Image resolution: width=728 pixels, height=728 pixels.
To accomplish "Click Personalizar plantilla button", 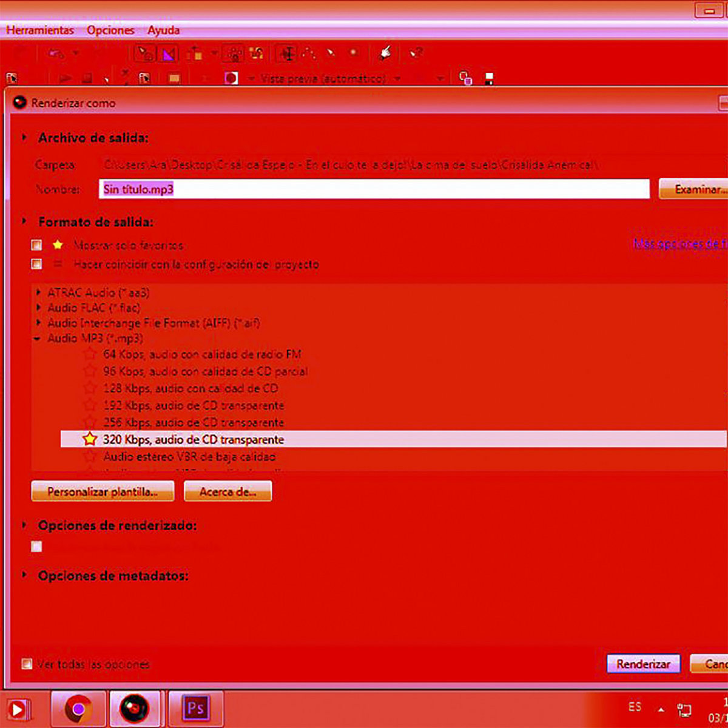I will click(x=103, y=491).
